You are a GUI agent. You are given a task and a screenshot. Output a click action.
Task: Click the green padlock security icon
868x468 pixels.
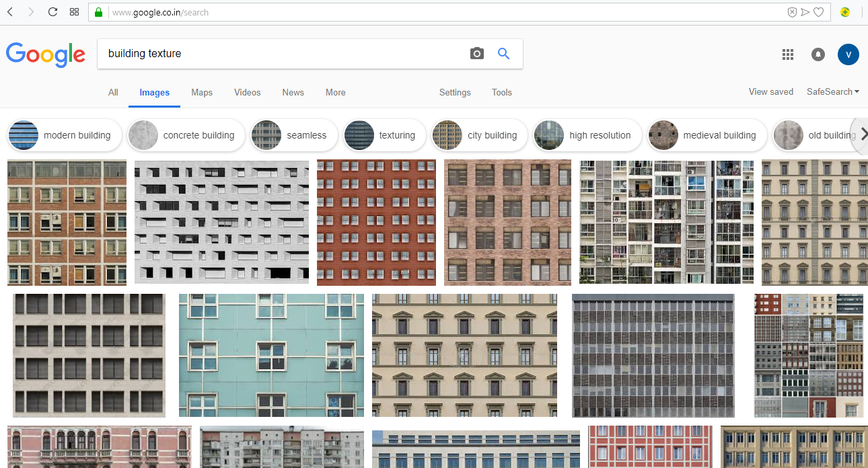[98, 12]
